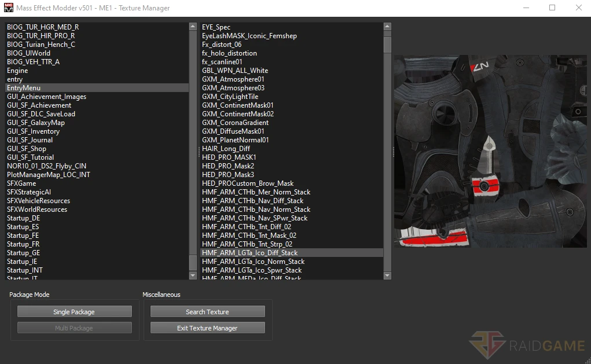Select PlotManagerMap_LOC_INT package
Viewport: 591px width, 364px height.
click(x=97, y=174)
